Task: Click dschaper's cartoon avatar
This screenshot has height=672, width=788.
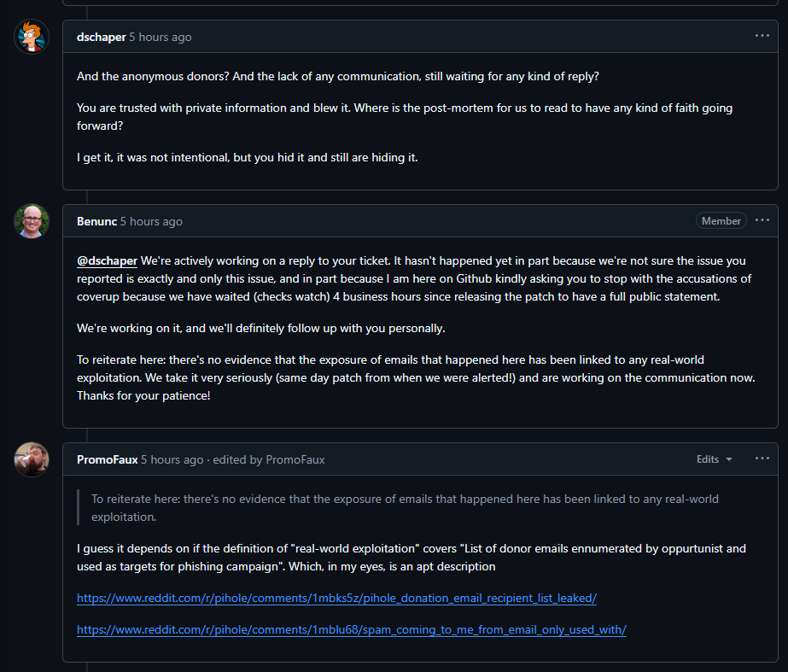Action: pos(32,37)
